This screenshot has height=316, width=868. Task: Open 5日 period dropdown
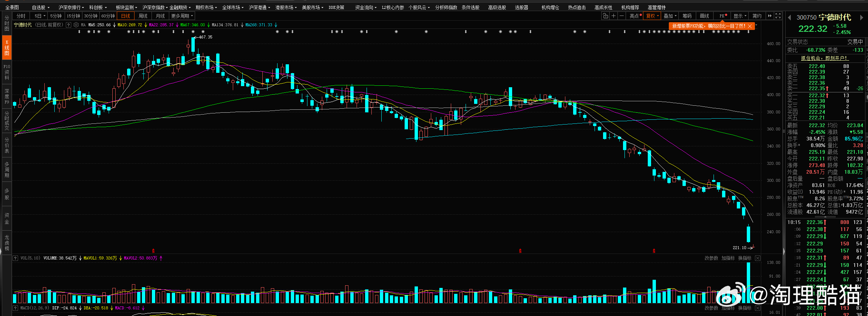40,16
